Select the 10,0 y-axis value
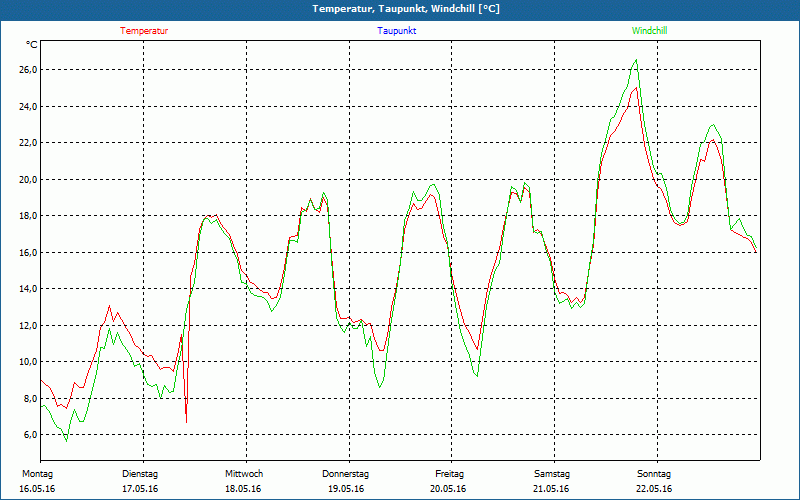Viewport: 800px width, 500px height. [29, 362]
